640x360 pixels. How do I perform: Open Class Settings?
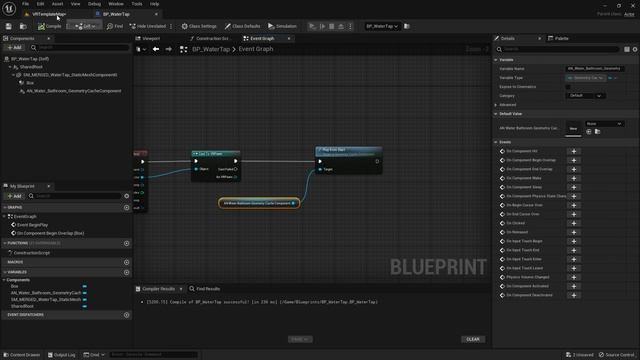199,26
